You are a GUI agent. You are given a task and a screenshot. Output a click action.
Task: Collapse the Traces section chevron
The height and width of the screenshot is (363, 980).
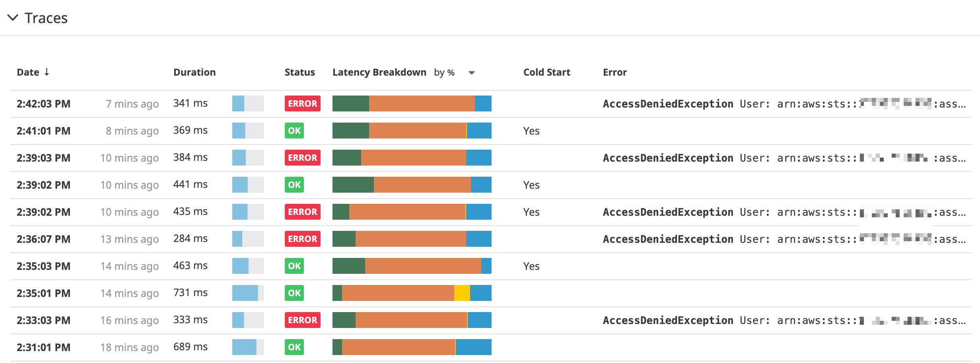tap(13, 18)
